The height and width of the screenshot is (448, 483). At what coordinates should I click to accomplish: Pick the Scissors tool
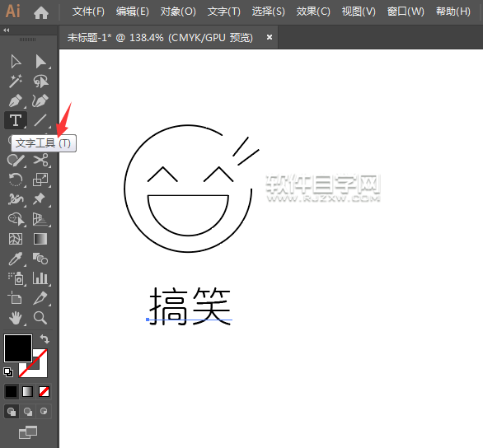click(40, 160)
